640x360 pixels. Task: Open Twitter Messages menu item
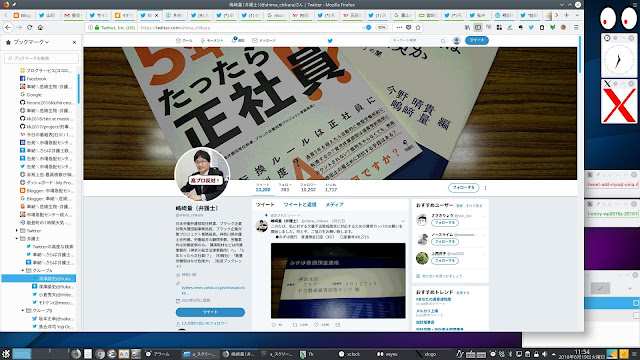[x=264, y=40]
